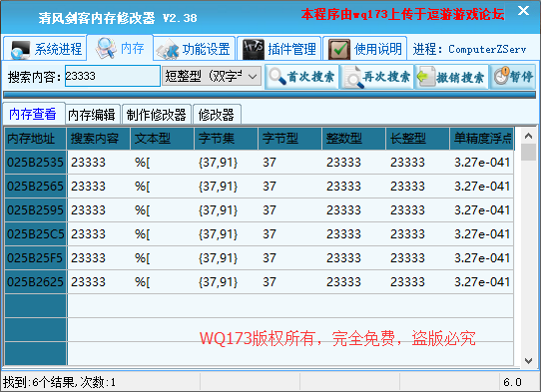Click the 字节型 column header
541x392 pixels.
(289, 139)
